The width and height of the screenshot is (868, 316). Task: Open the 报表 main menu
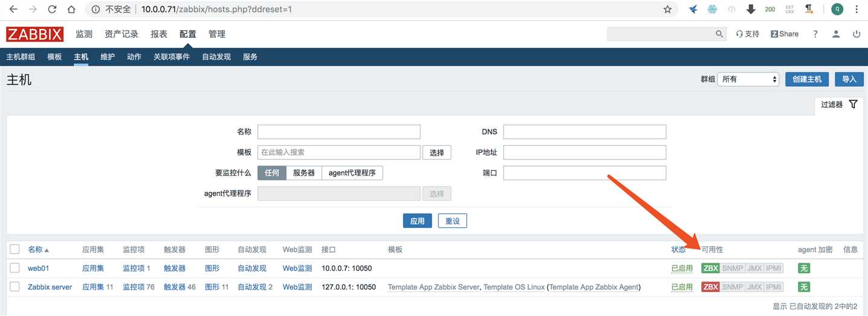pyautogui.click(x=159, y=34)
